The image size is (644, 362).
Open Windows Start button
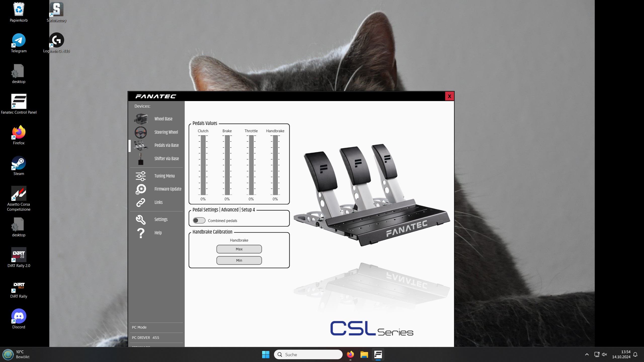point(266,354)
